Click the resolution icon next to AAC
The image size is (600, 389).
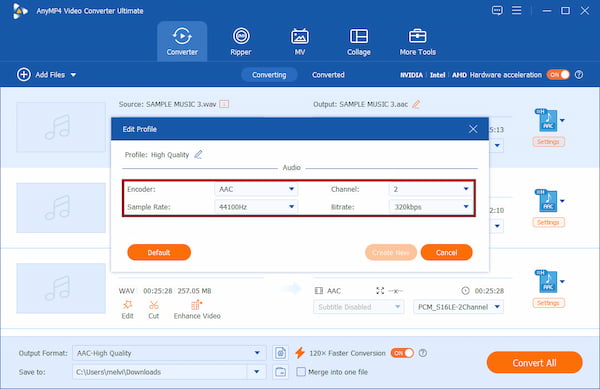coord(380,291)
